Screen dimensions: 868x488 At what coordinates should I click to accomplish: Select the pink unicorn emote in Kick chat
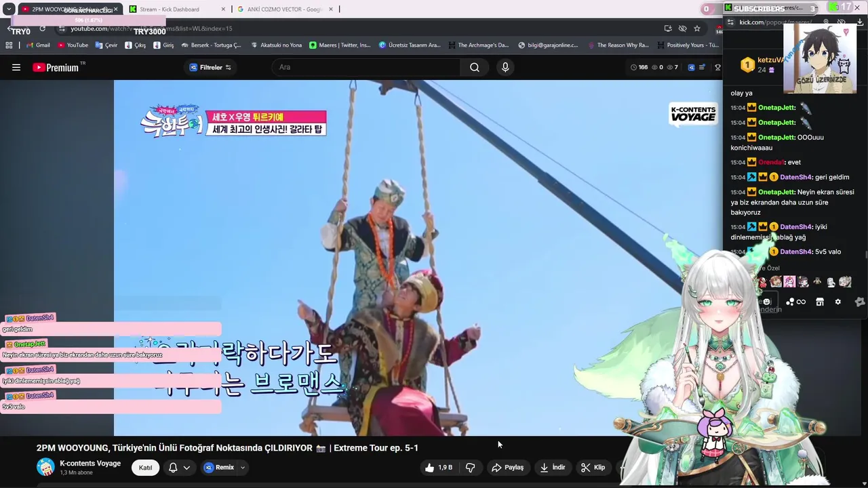789,281
